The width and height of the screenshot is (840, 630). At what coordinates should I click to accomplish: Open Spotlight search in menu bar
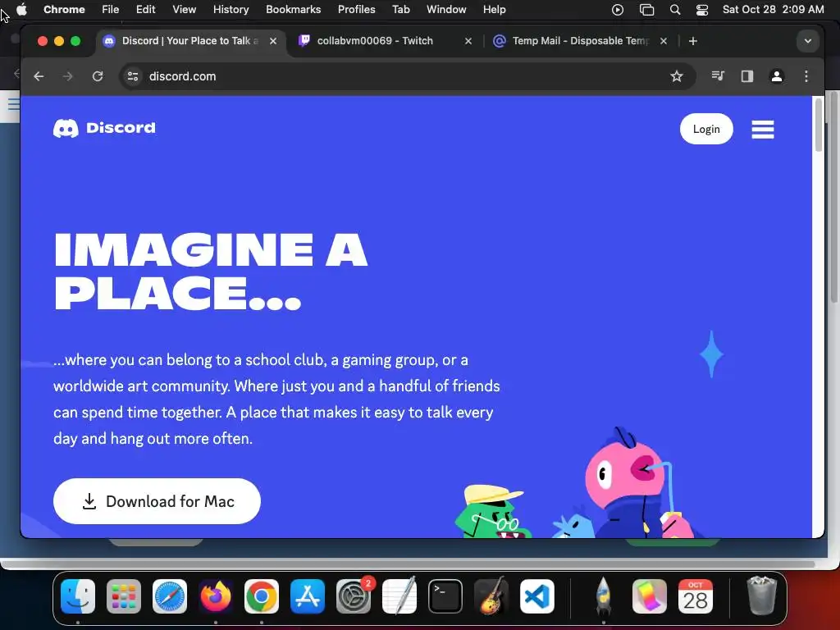[675, 10]
